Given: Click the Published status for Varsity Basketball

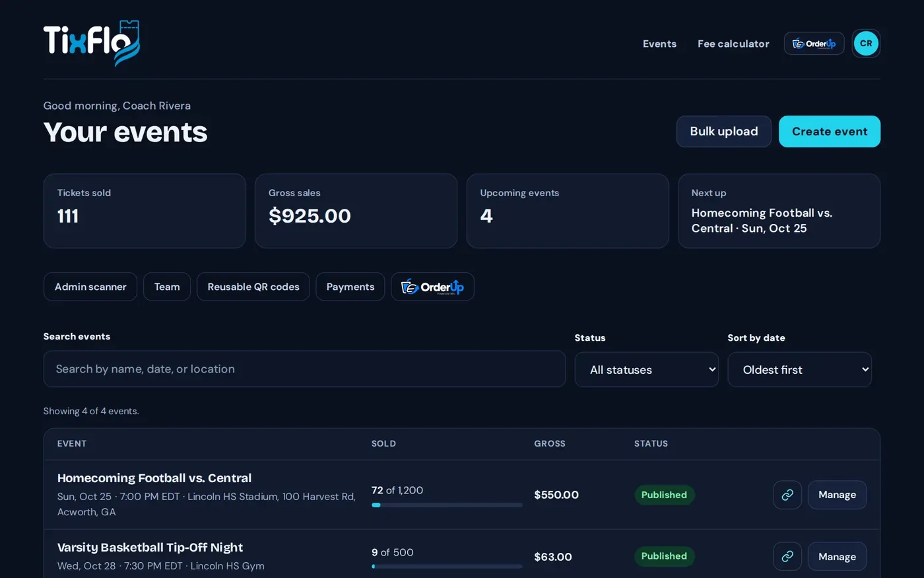Looking at the screenshot, I should pos(664,556).
